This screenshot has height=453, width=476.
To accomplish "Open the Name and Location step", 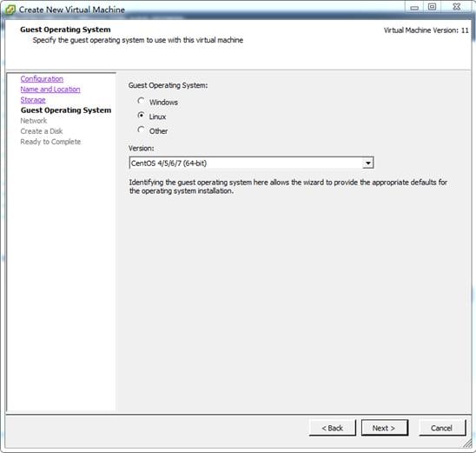I will click(x=50, y=90).
